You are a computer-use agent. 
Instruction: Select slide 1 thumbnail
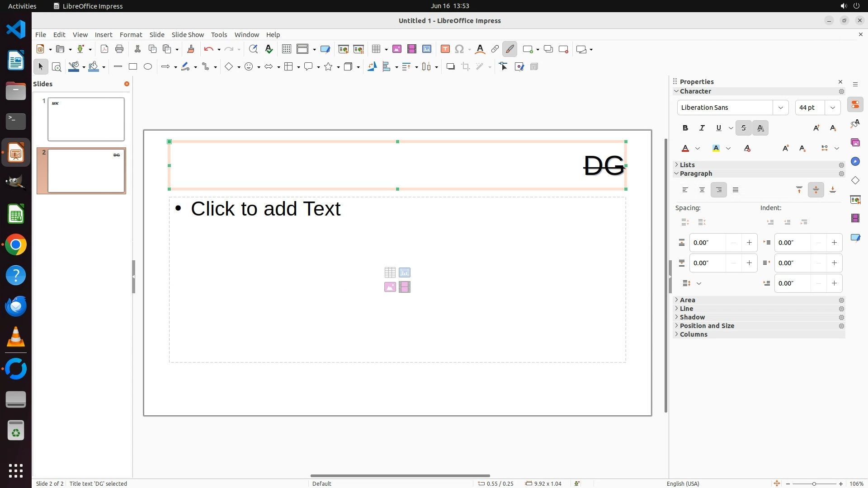pyautogui.click(x=86, y=119)
